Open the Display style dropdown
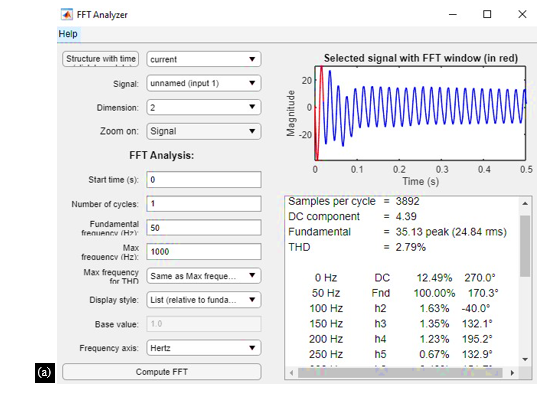Viewport: 554px width, 393px height. 204,300
